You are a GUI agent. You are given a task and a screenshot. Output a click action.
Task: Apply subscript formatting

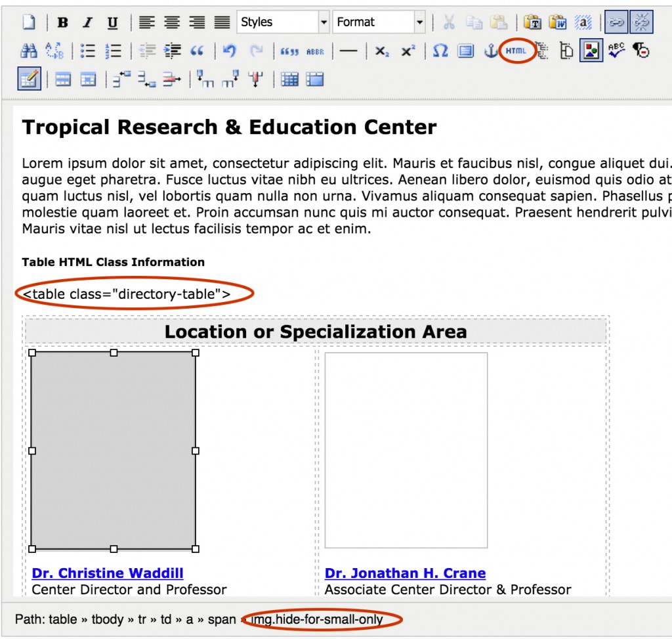[x=382, y=51]
